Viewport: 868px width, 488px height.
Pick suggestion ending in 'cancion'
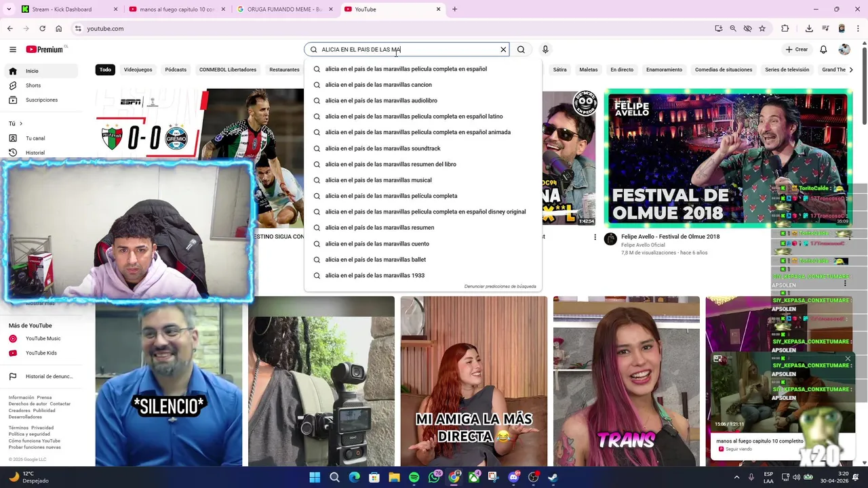423,85
